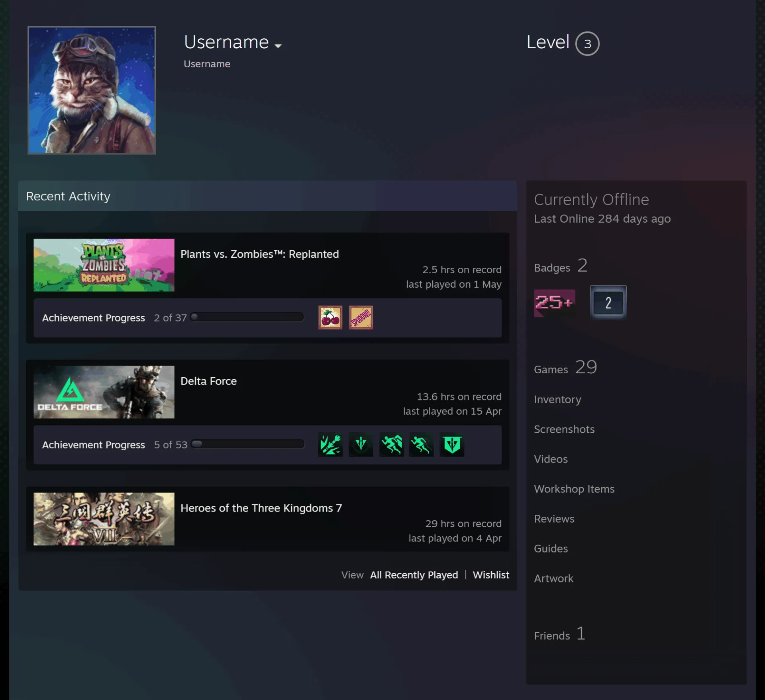Open the Reviews link
Viewport: 765px width, 700px height.
[554, 519]
